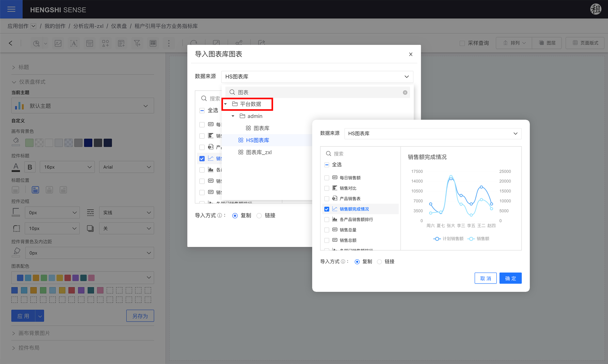Image resolution: width=608 pixels, height=364 pixels.
Task: Close the 导入图表库图表 dialog
Action: click(x=411, y=54)
